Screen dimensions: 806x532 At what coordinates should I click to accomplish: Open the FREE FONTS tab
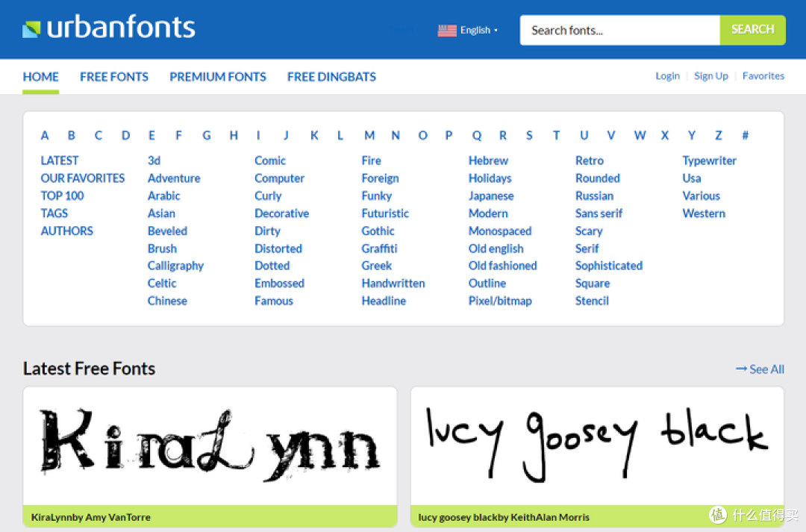(114, 77)
